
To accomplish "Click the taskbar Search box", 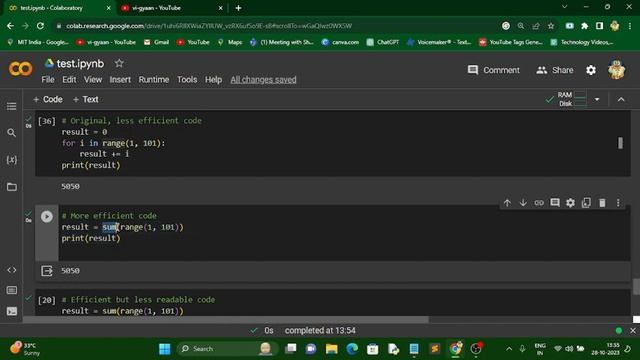I will tap(227, 349).
